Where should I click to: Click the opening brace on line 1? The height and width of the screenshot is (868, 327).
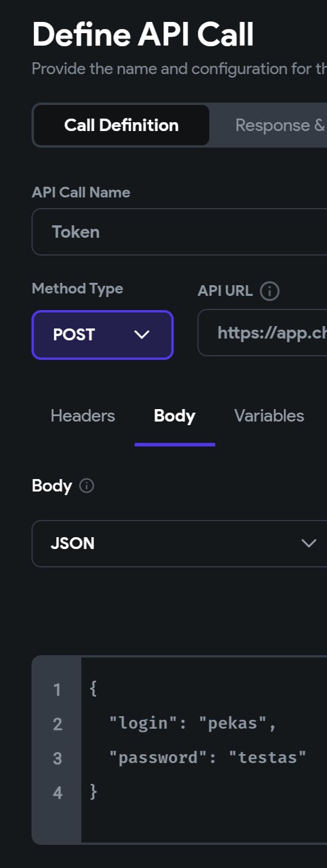(x=93, y=689)
